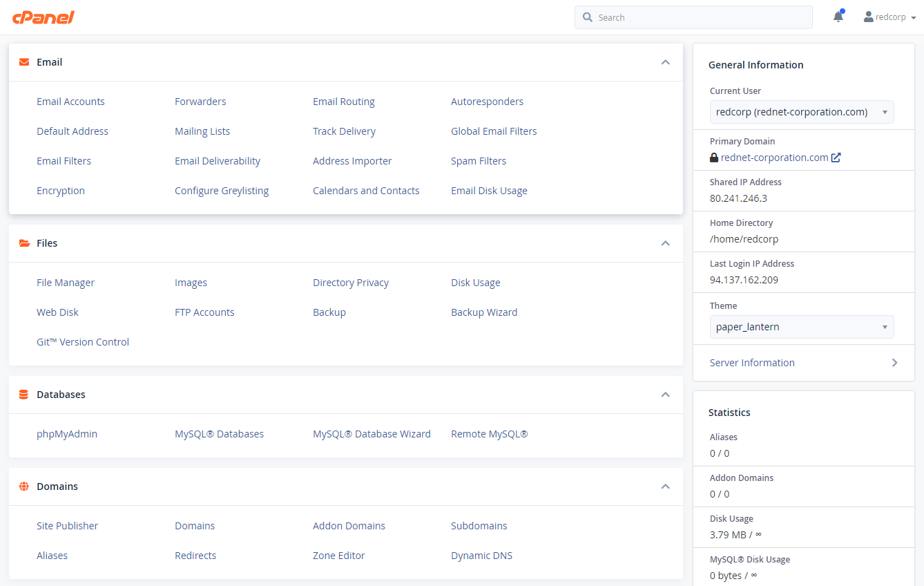The height and width of the screenshot is (586, 924).
Task: Open the Theme dropdown showing paper_lantern
Action: (x=801, y=327)
